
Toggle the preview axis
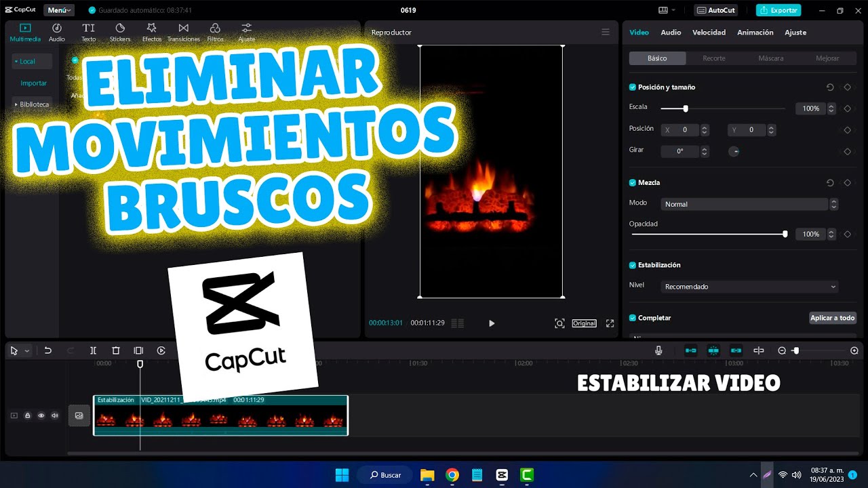click(759, 350)
